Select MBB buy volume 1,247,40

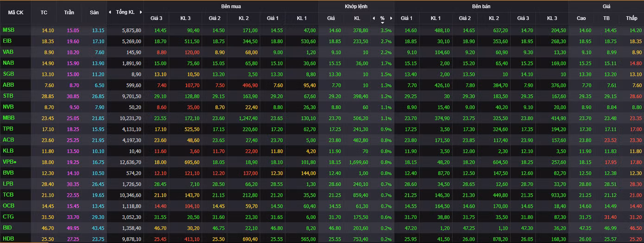tap(248, 118)
